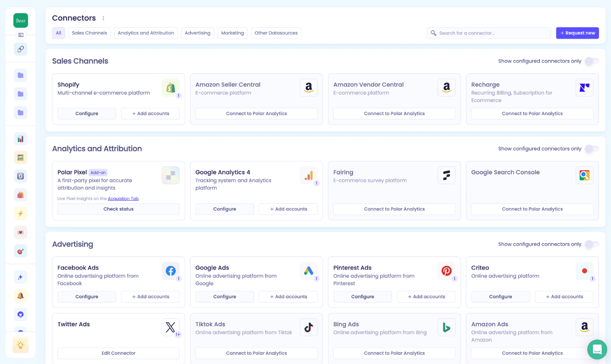Viewport: 611px width, 364px height.
Task: Connect Google Search Console to Polar Analytics
Action: 532,209
